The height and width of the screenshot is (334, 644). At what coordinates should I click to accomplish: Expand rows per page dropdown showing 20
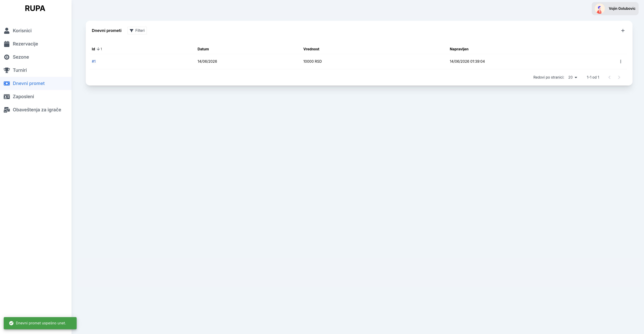coord(572,77)
